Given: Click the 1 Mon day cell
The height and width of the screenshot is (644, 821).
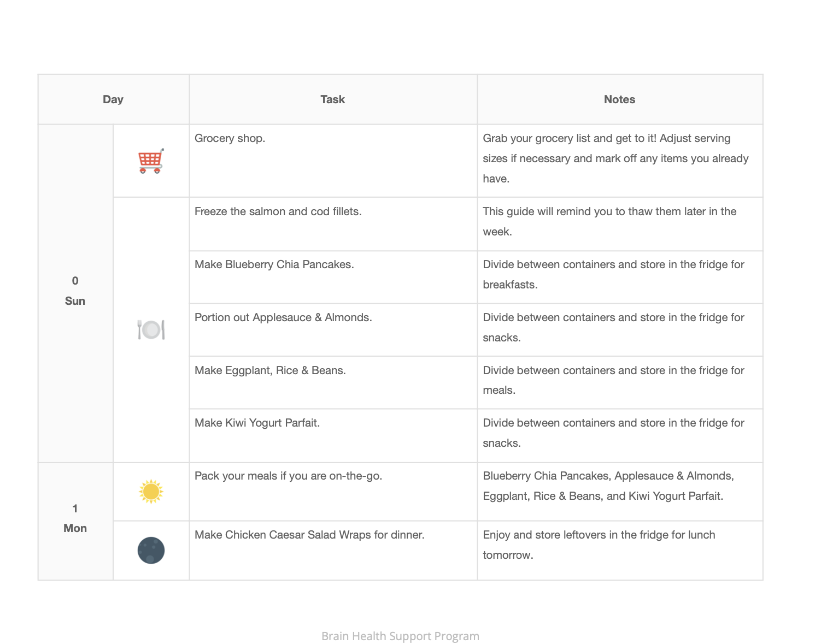Looking at the screenshot, I should click(75, 518).
